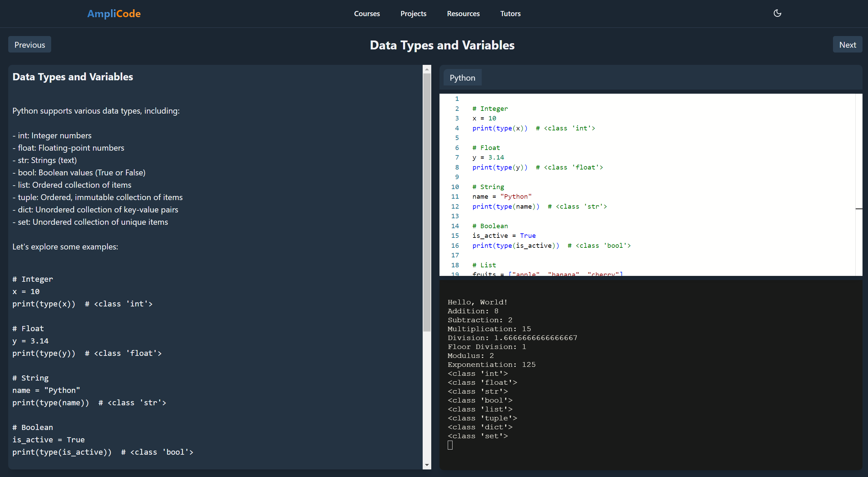Open the AmpliCode home logo

(114, 14)
